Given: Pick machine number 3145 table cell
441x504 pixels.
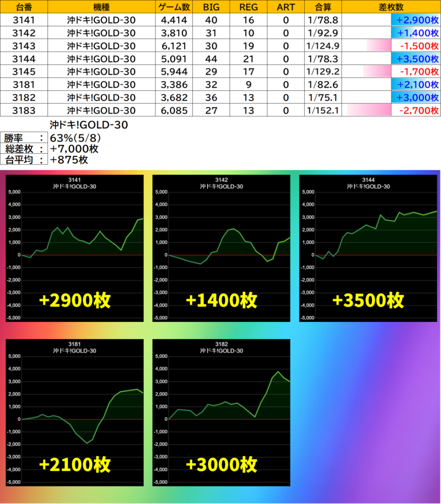Looking at the screenshot, I should 24,71.
